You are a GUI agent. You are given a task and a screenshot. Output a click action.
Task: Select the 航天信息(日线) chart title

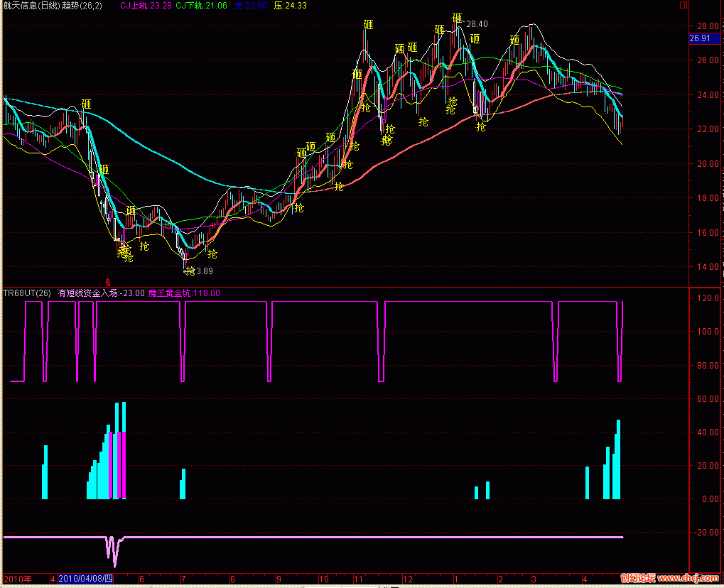click(x=31, y=6)
